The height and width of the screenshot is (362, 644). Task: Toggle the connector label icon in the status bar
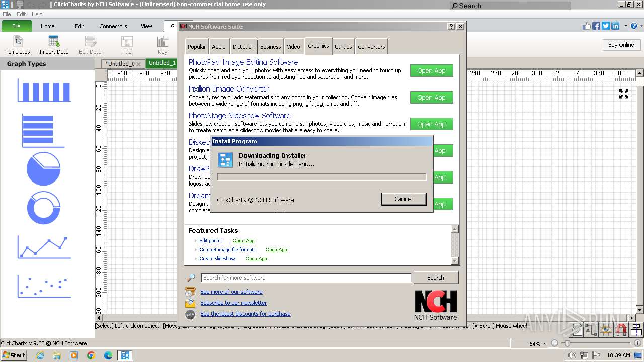pos(591,330)
